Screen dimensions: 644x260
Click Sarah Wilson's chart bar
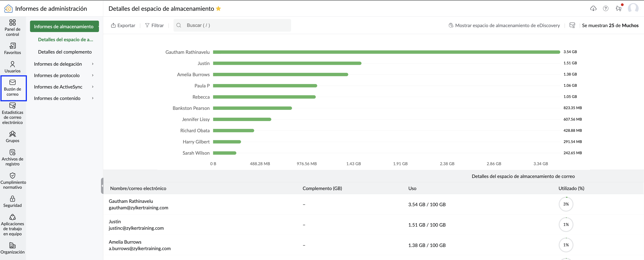pos(225,153)
